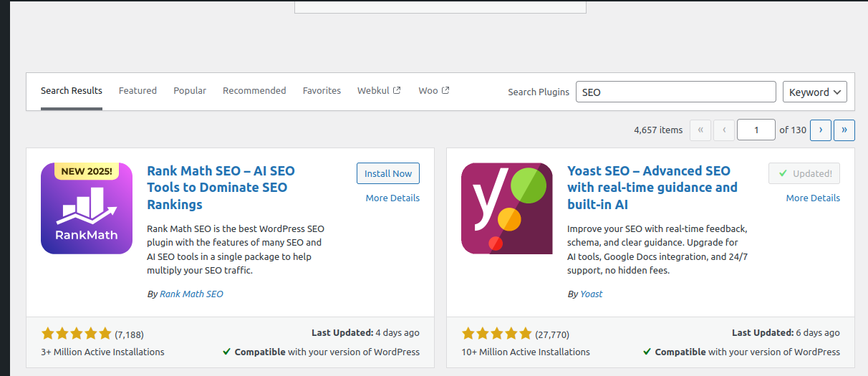Click the Rank Math five-star rating

(x=77, y=334)
